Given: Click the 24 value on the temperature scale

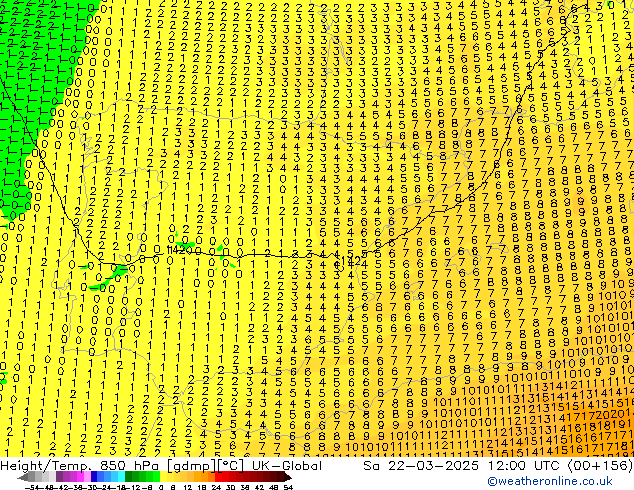Looking at the screenshot, I should point(216,487).
